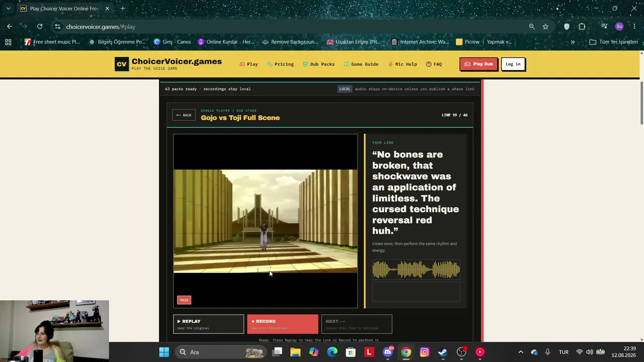Open the Uzaktan Erişim bookmark

click(x=354, y=42)
